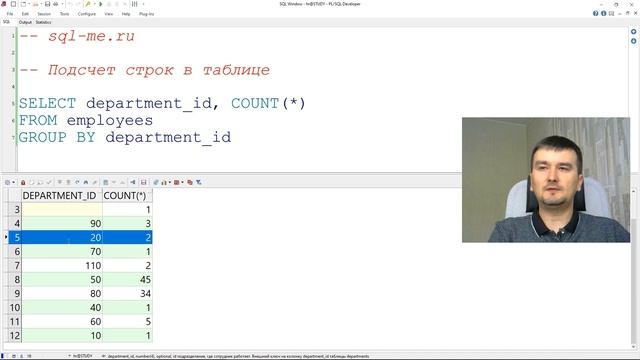Viewport: 640px width, 360px height.
Task: Click the chart icon in the results toolbar
Action: [x=164, y=182]
